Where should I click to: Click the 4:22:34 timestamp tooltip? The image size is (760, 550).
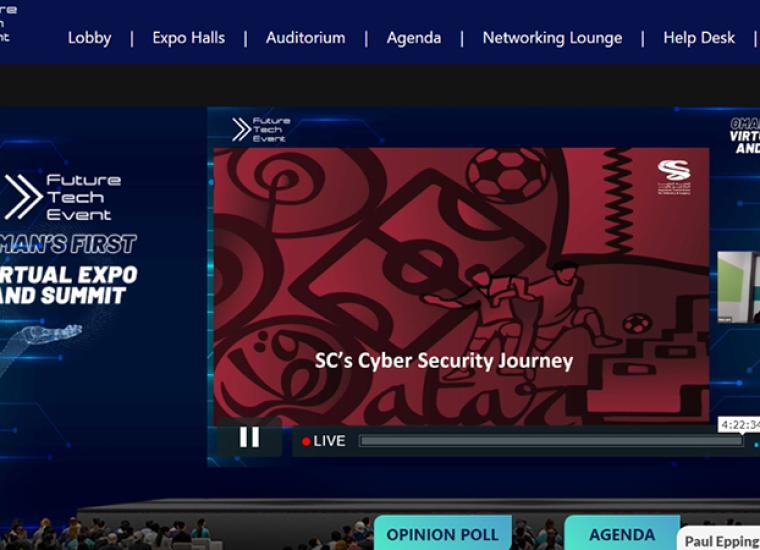coord(739,424)
